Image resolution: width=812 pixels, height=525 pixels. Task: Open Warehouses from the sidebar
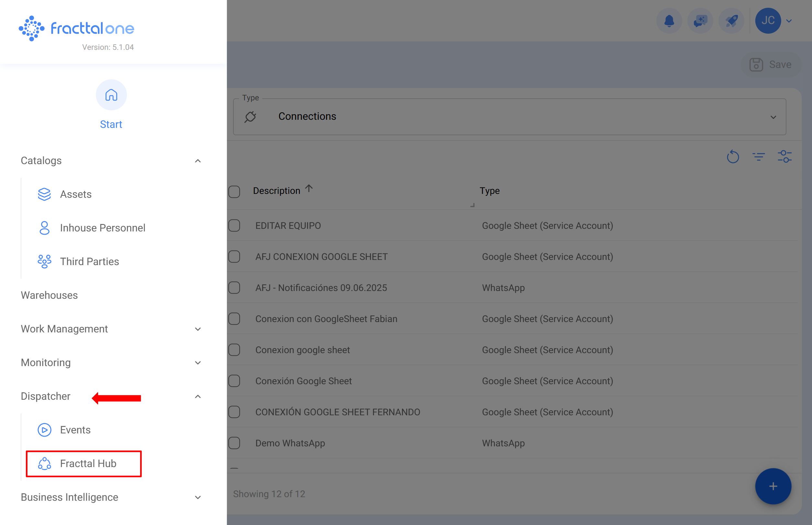[50, 295]
